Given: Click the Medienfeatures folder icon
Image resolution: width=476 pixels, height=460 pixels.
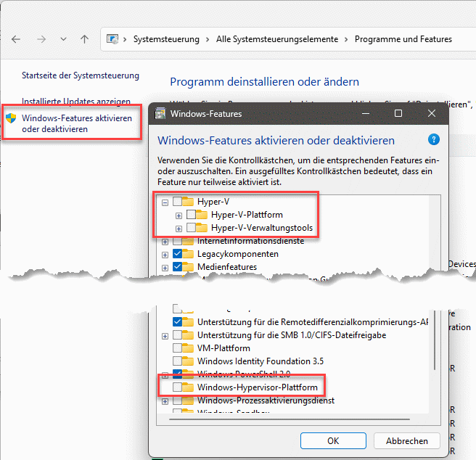Looking at the screenshot, I should tap(188, 266).
